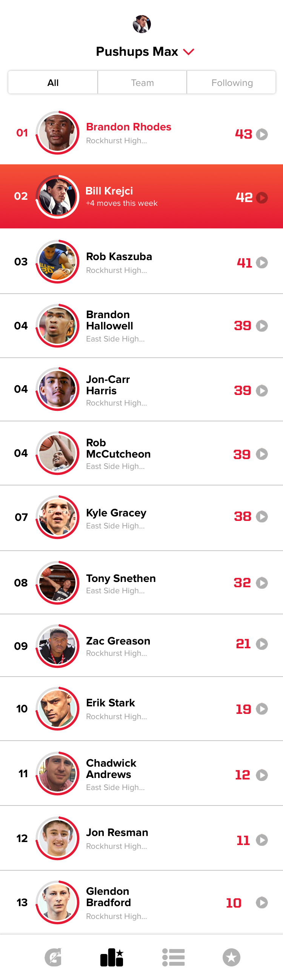Play Bill Krejci's 42 pushups video

261,198
